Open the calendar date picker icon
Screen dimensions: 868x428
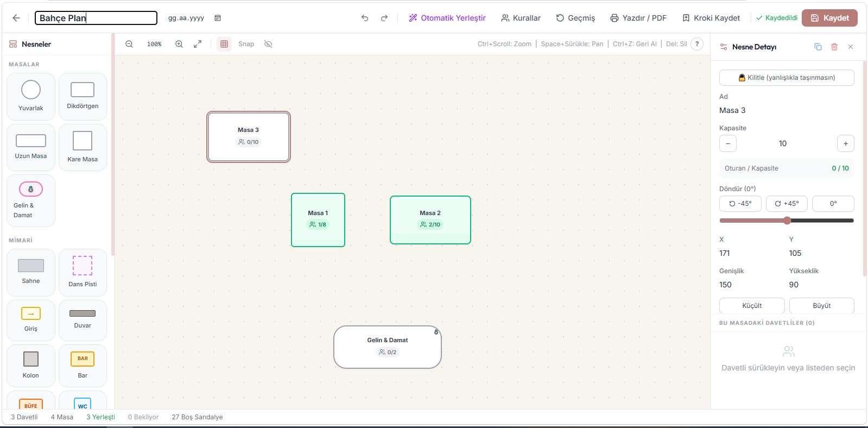pos(218,18)
